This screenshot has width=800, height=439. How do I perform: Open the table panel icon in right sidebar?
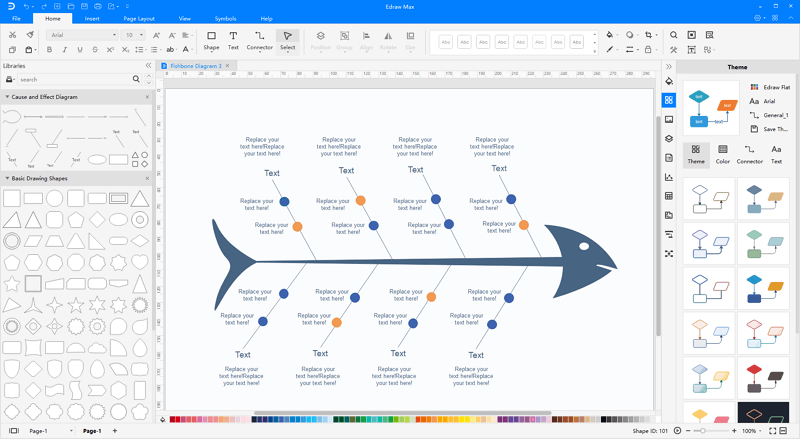[x=669, y=196]
